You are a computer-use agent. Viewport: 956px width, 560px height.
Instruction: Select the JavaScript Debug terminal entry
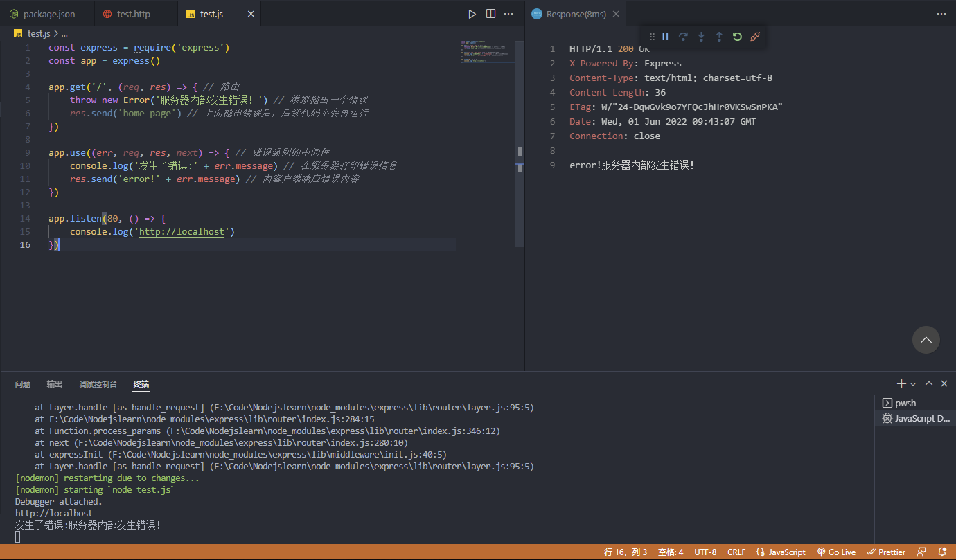pyautogui.click(x=915, y=418)
